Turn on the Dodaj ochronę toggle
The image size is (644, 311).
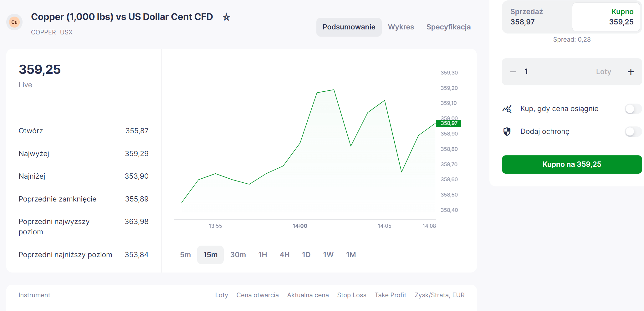click(633, 131)
